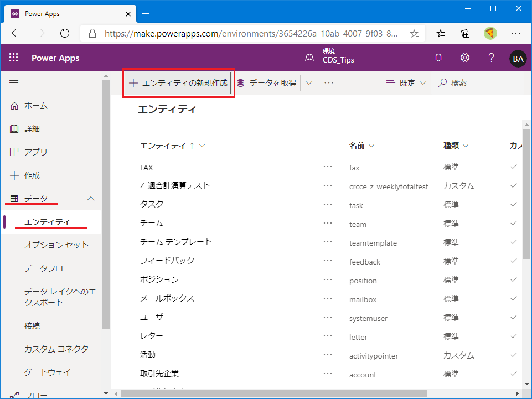The image size is (532, 399).
Task: Open more options for the タスク entity
Action: (328, 204)
